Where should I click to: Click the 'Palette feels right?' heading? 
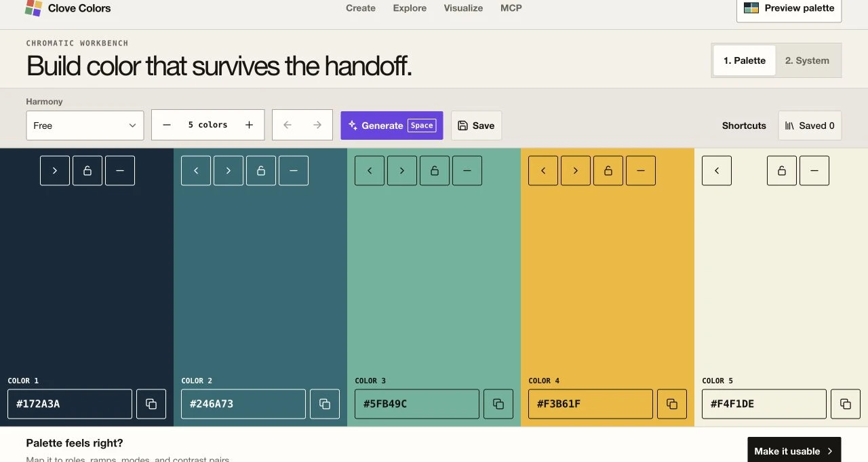(x=75, y=443)
